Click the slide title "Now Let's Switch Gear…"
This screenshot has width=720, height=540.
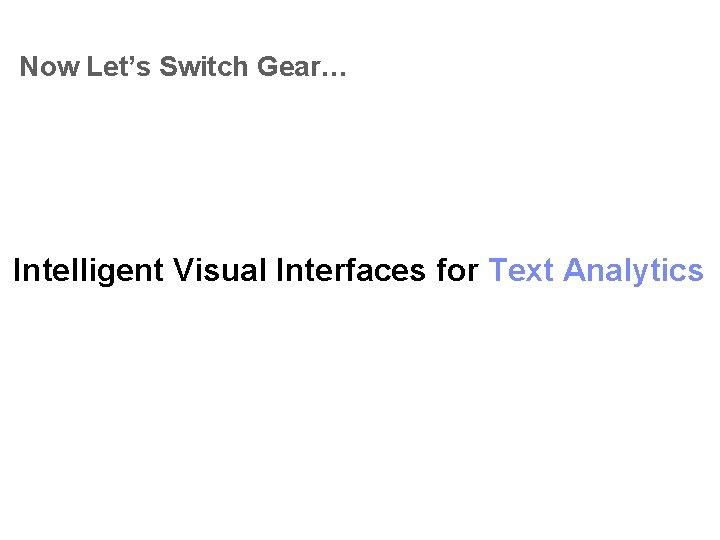[x=183, y=67]
